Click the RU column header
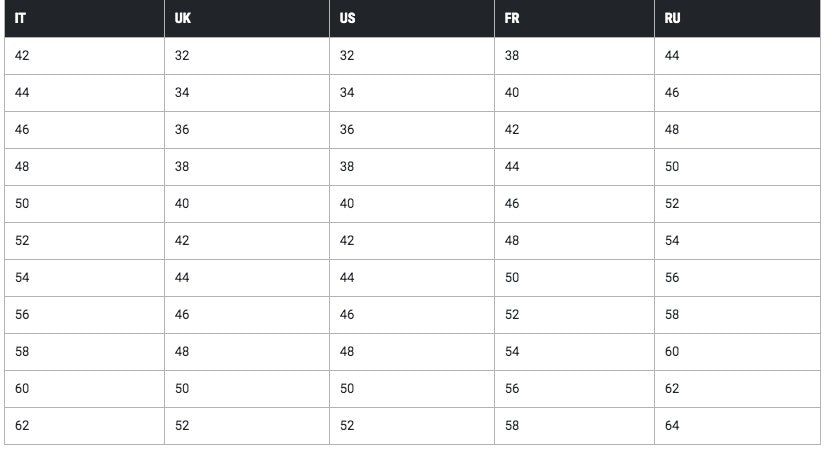This screenshot has height=450, width=824. [x=673, y=18]
